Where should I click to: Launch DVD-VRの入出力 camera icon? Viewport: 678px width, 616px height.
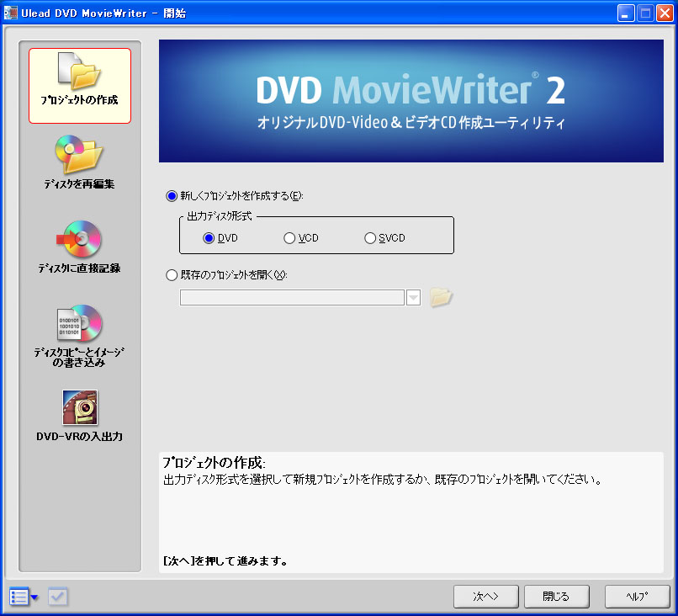(80, 407)
